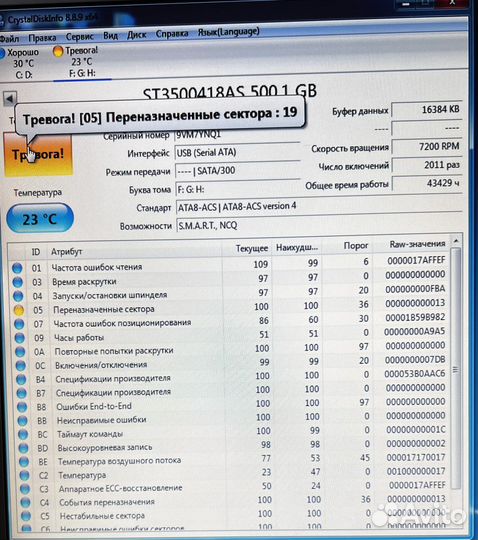Screen dimensions: 478x540
Task: Click the Raw-значения column header
Action: [412, 244]
